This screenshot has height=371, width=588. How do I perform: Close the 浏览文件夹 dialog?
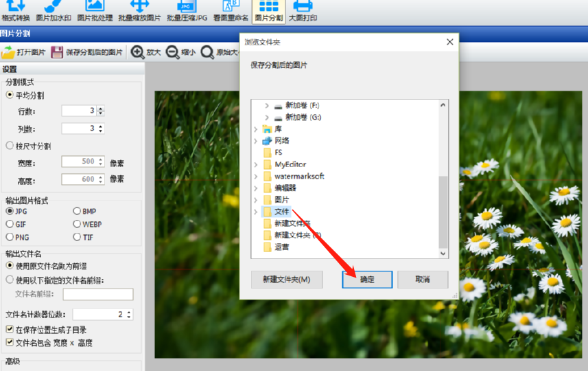coord(450,42)
